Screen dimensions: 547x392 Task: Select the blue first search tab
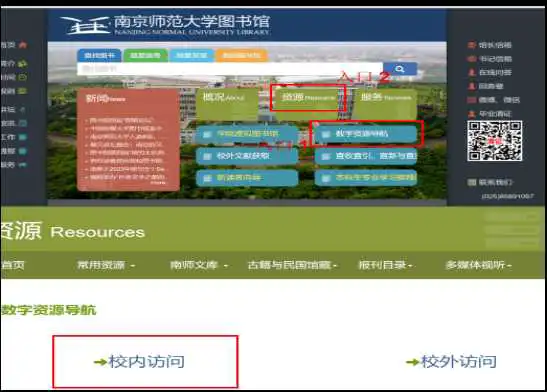click(x=99, y=55)
